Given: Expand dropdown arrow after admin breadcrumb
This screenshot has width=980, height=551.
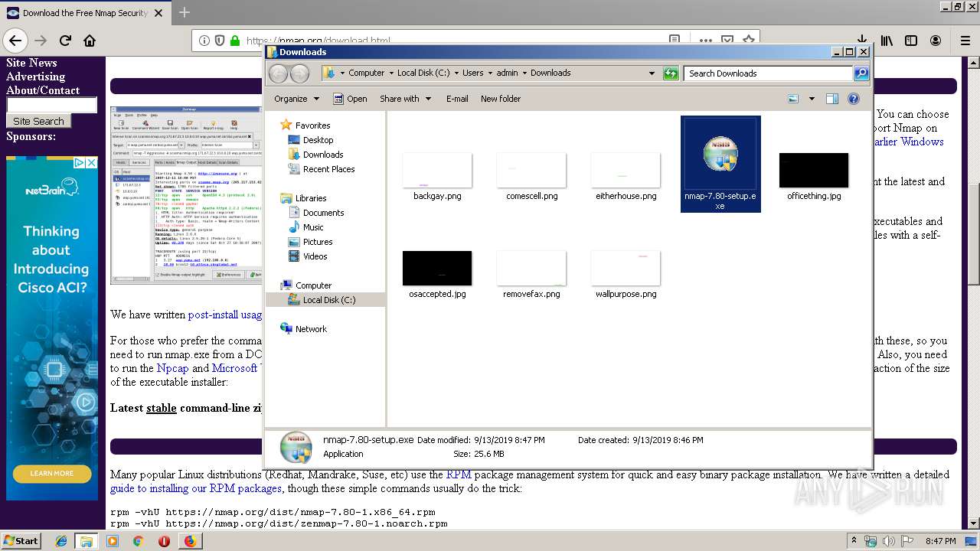Looking at the screenshot, I should (524, 73).
